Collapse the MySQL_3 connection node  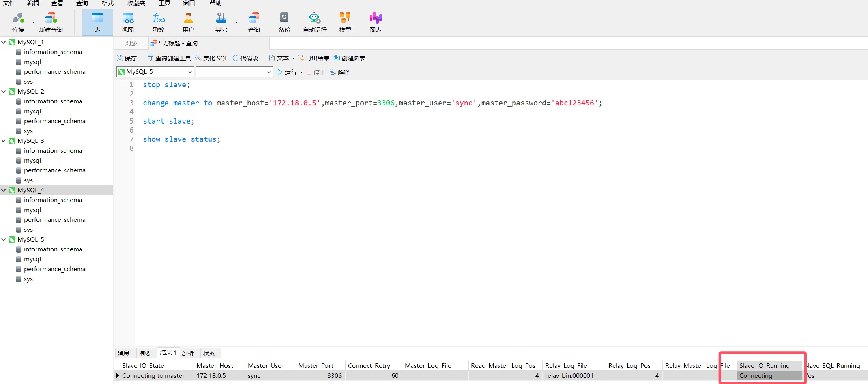(x=4, y=140)
